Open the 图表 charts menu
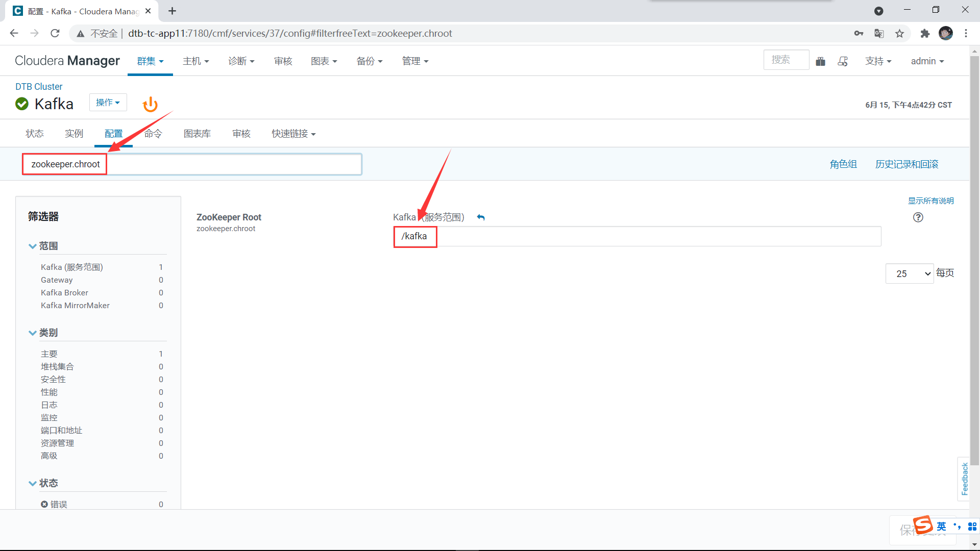Screen dimensions: 980x551 click(324, 61)
